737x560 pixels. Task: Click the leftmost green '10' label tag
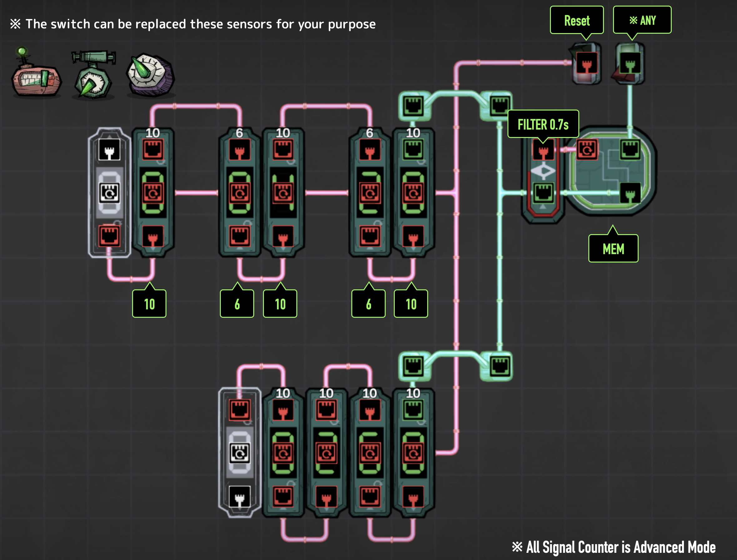(x=149, y=304)
